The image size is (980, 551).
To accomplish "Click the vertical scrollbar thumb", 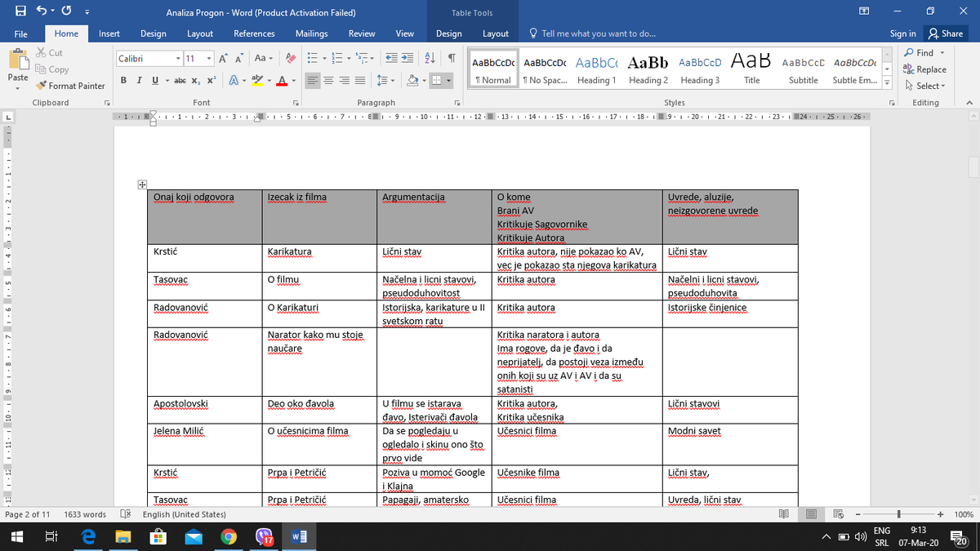I will coord(973,167).
